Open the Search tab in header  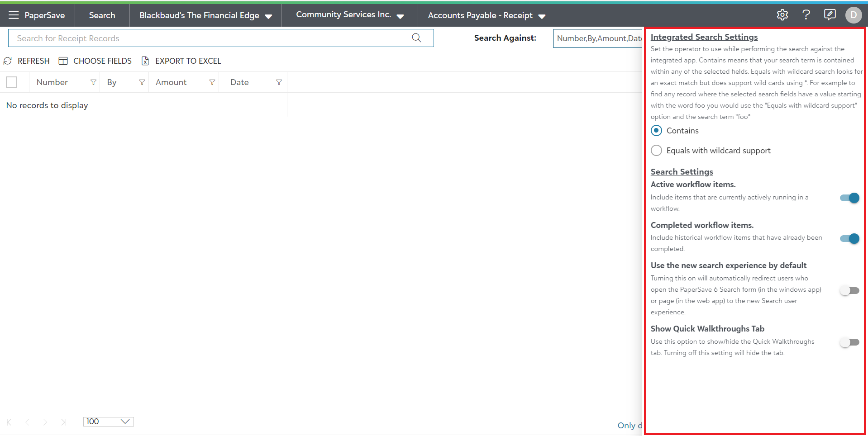102,15
